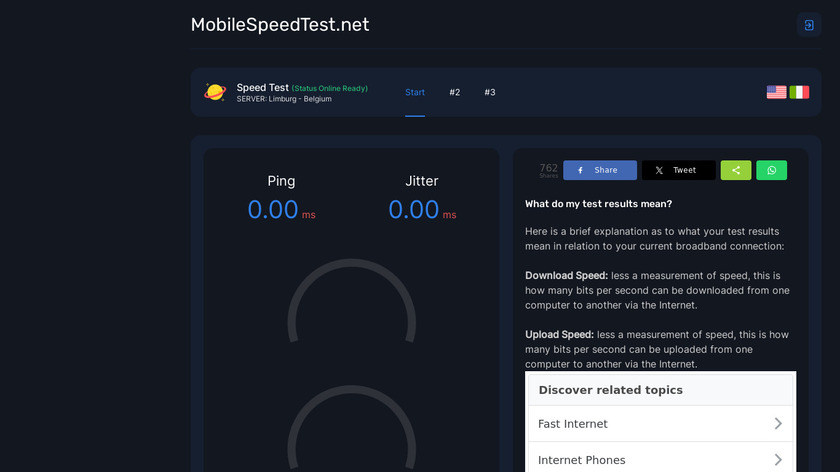Click the Status Online Ready text

[x=330, y=88]
